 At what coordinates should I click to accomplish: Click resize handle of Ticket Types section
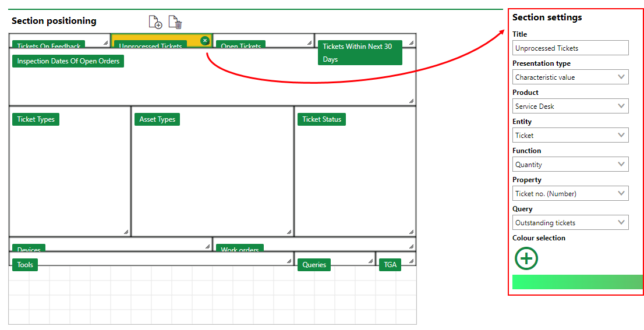tap(126, 232)
